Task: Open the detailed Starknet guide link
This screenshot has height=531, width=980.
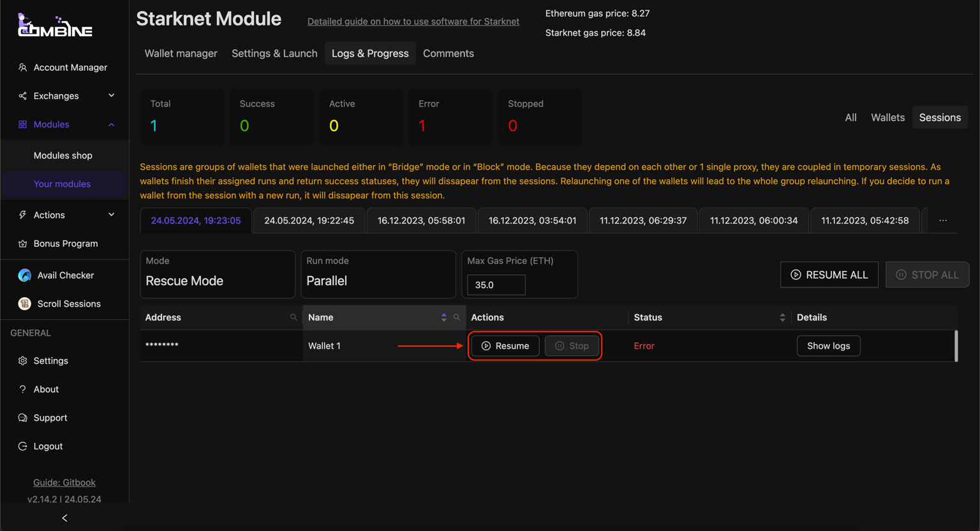Action: (413, 22)
